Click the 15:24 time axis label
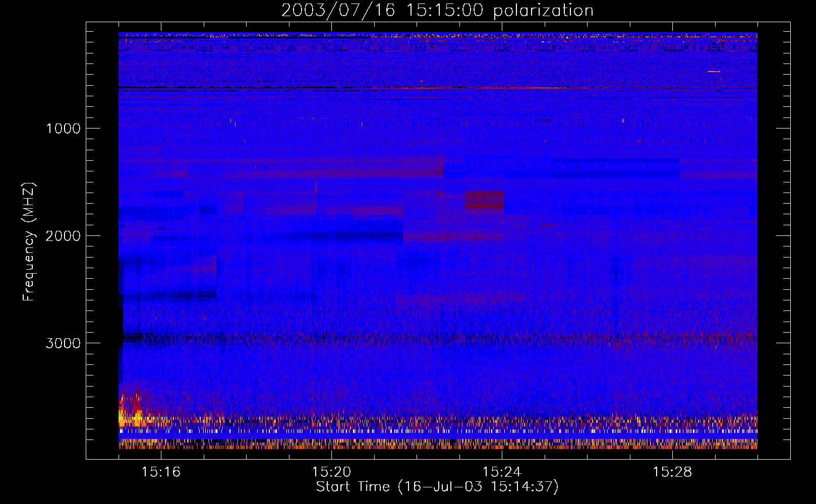 pos(502,472)
